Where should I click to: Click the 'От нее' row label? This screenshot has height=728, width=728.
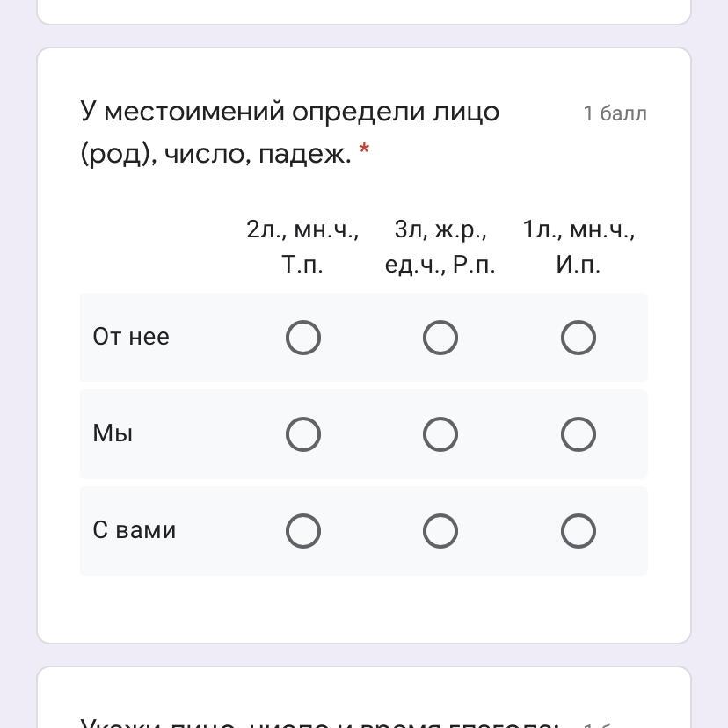131,337
